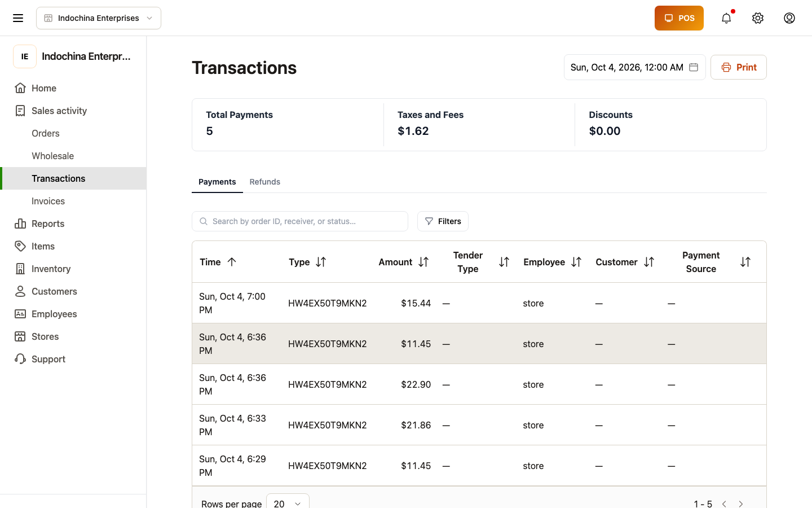Sort by Amount column icon

(x=423, y=262)
